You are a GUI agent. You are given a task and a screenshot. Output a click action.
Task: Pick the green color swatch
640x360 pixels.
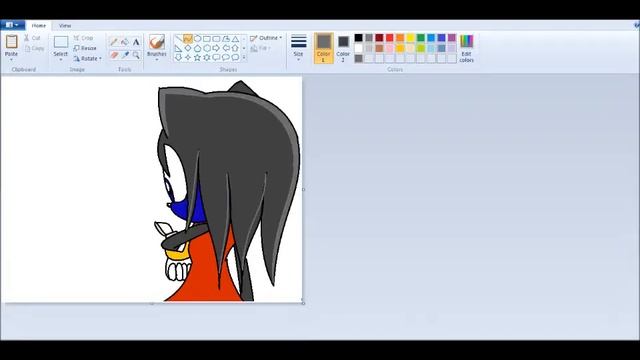pos(421,38)
